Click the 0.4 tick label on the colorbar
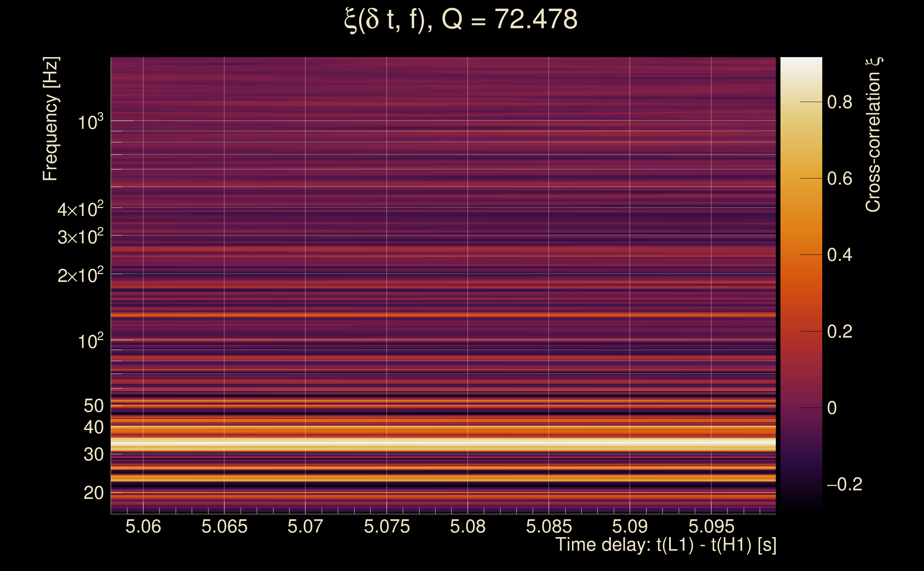Image resolution: width=924 pixels, height=571 pixels. coord(839,255)
